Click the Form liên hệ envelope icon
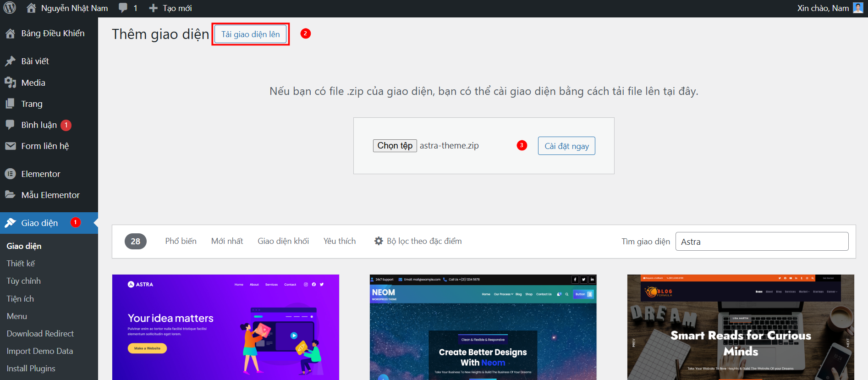 point(10,146)
